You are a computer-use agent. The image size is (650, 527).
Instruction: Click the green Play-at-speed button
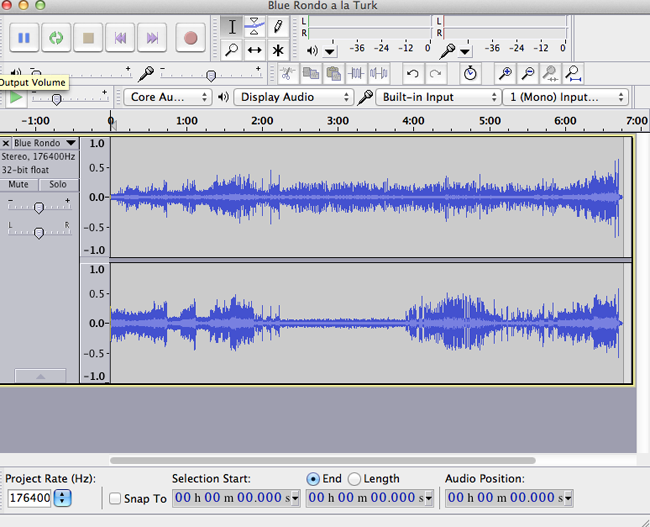pyautogui.click(x=16, y=97)
